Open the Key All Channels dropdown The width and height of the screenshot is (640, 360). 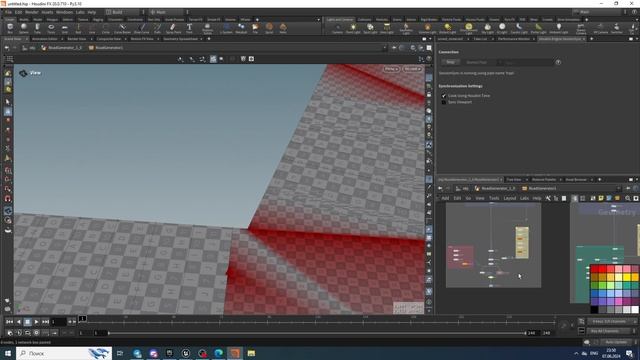(x=634, y=331)
